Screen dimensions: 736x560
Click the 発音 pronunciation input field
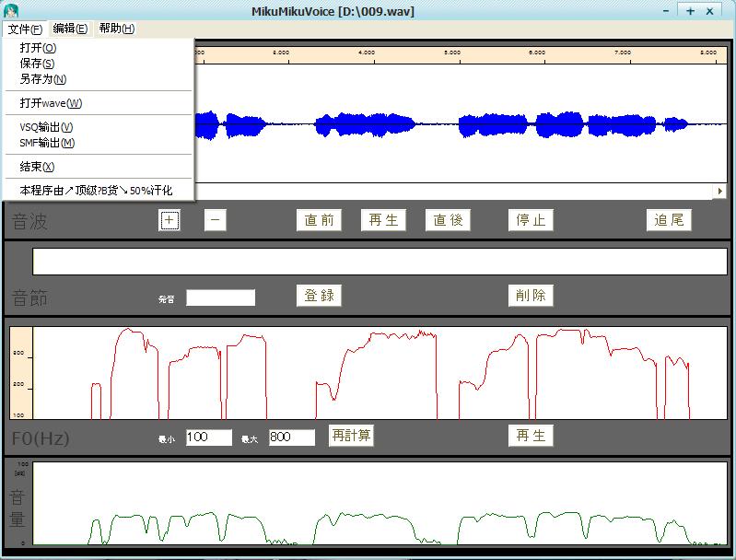click(220, 297)
